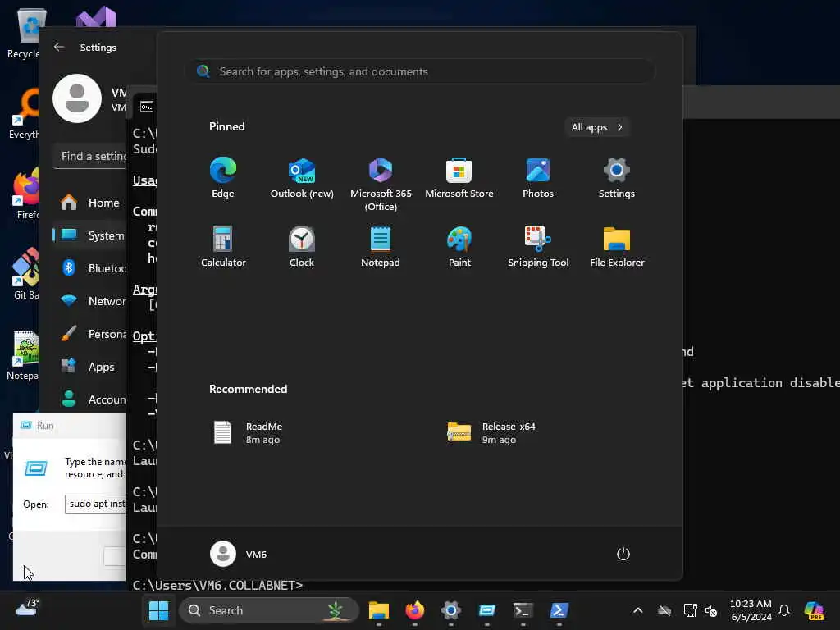Image resolution: width=840 pixels, height=630 pixels.
Task: Open Edge from pinned apps
Action: pos(223,178)
